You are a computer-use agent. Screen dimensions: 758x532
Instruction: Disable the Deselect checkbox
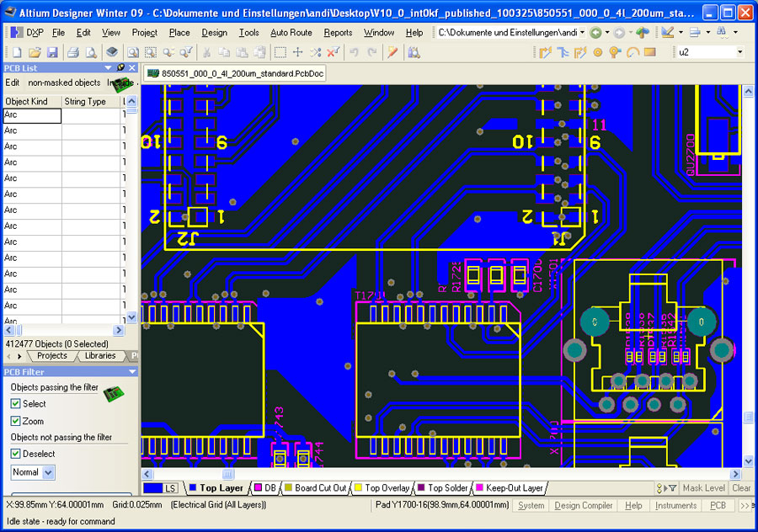pos(15,454)
